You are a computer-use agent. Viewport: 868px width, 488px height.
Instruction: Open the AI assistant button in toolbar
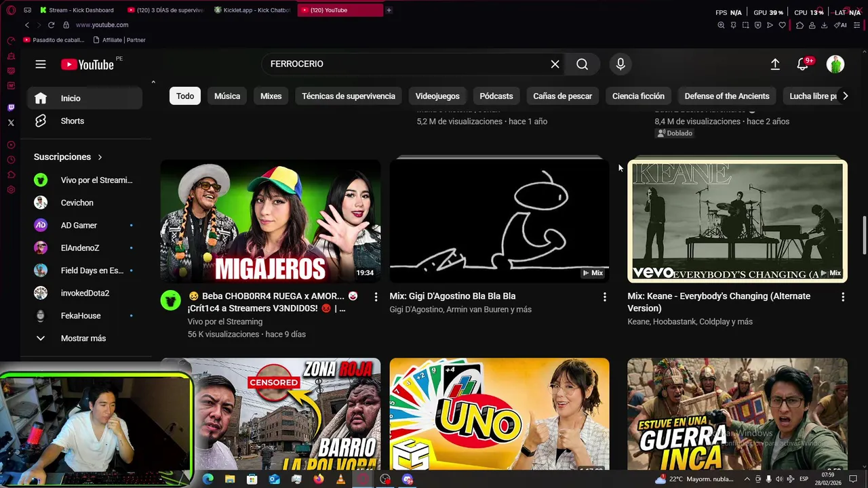click(842, 25)
